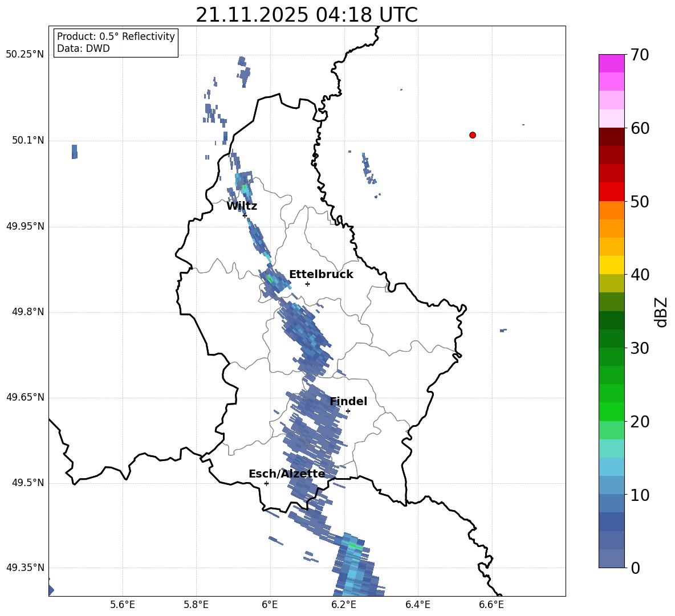Click the longitude label 6.2°E
This screenshot has height=616, width=675.
pos(344,605)
